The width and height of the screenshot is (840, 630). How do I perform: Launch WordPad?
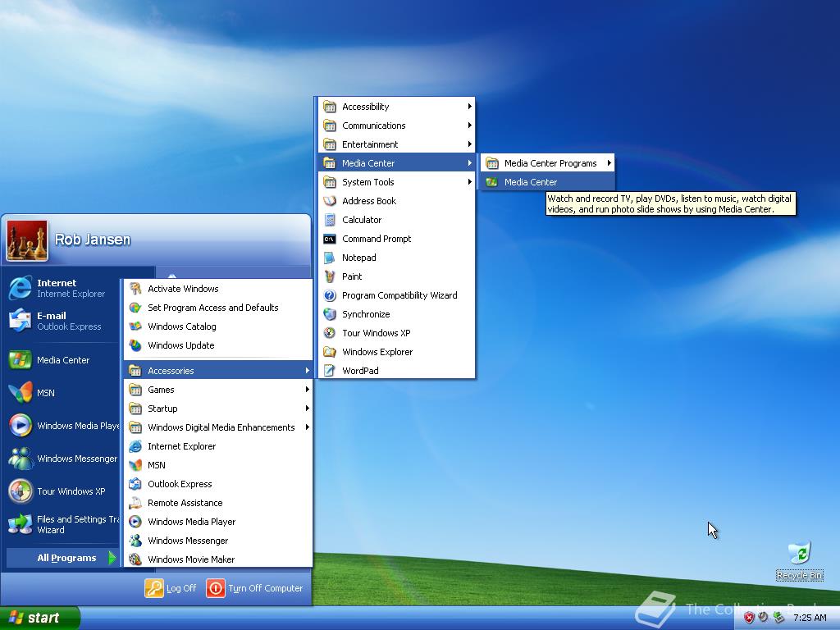tap(396, 371)
